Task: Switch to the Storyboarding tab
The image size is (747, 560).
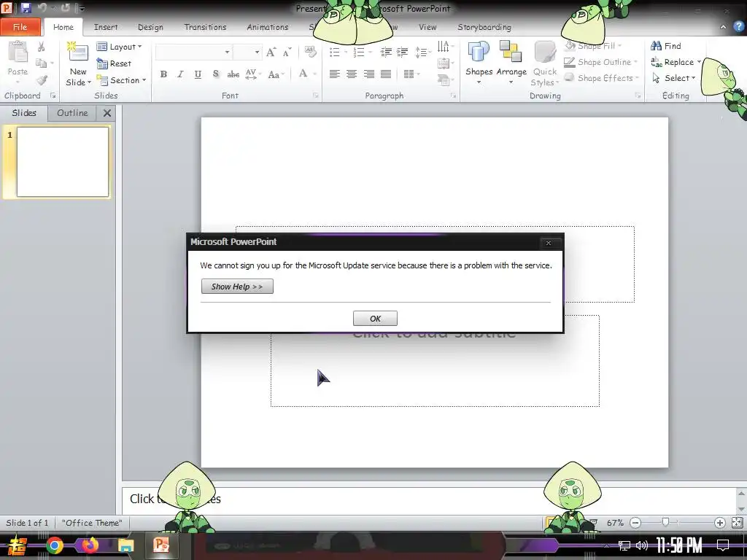Action: tap(484, 27)
